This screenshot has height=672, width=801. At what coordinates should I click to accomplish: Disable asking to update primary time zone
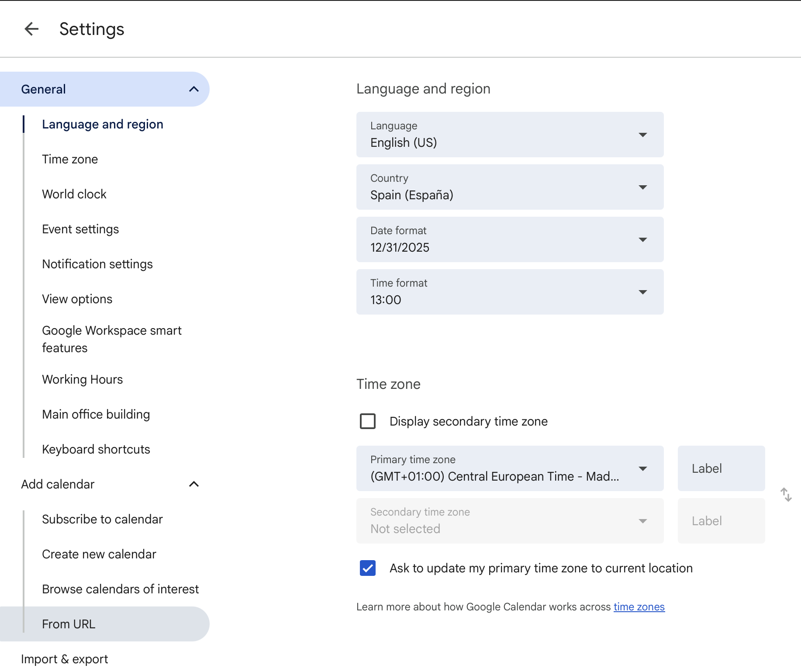pos(367,568)
